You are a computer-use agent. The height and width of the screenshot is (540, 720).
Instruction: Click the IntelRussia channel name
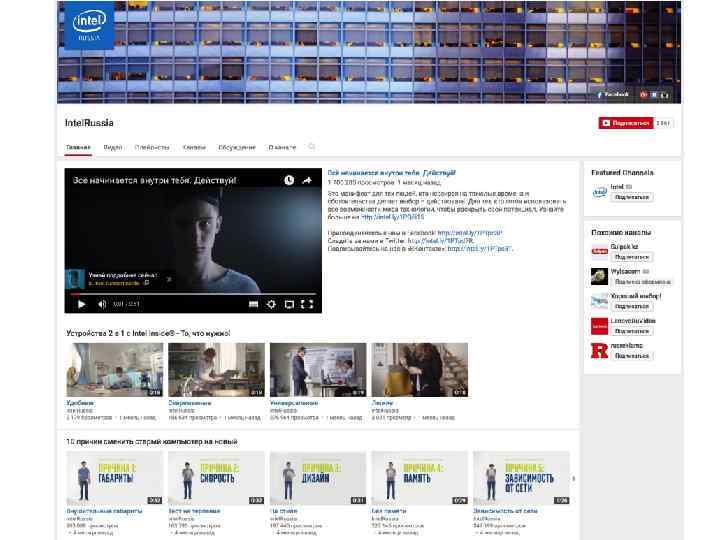point(89,123)
